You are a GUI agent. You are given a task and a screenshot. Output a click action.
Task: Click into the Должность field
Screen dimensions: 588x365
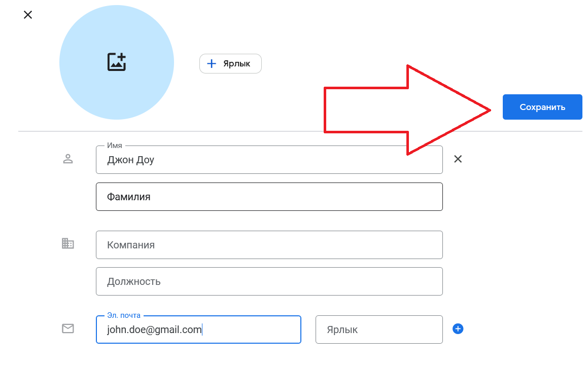[269, 281]
